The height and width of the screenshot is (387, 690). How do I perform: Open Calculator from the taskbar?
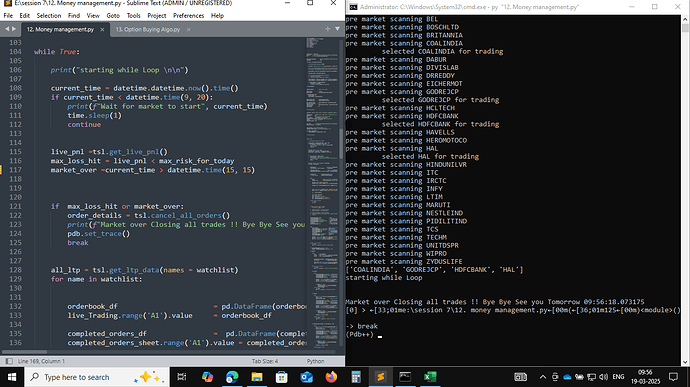pyautogui.click(x=356, y=377)
